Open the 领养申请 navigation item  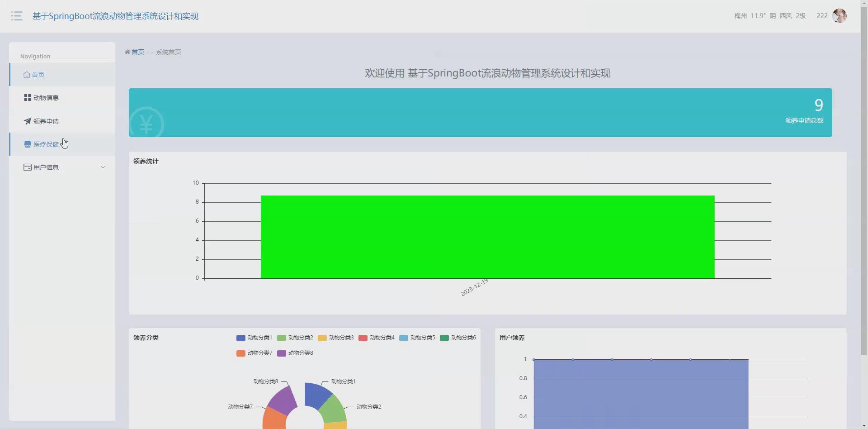pos(62,121)
